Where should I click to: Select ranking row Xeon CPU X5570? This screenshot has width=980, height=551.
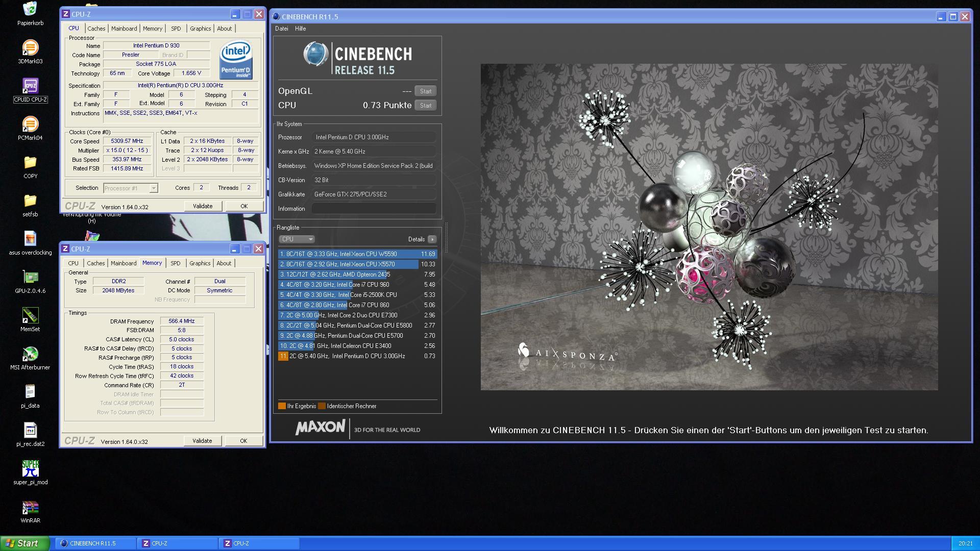click(x=357, y=264)
